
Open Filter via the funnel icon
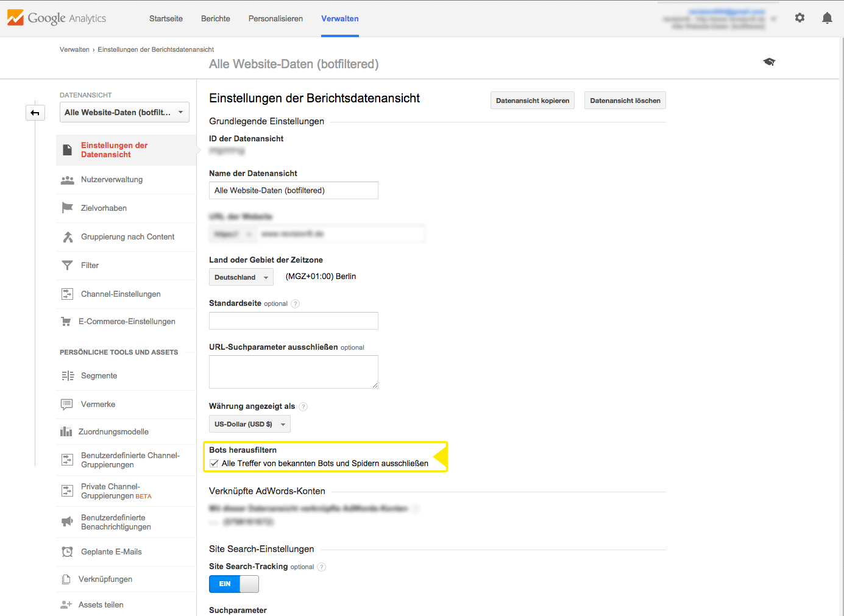(x=68, y=266)
